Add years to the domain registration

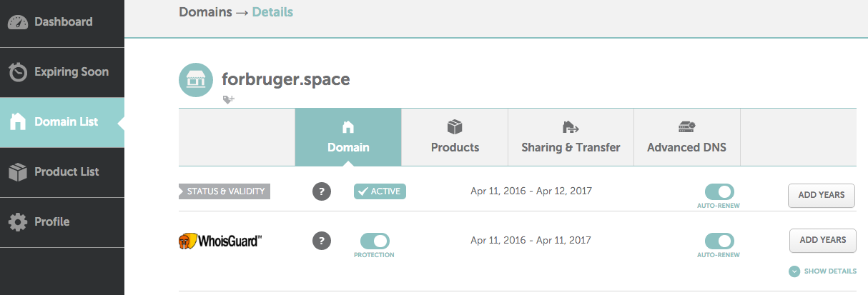point(822,195)
